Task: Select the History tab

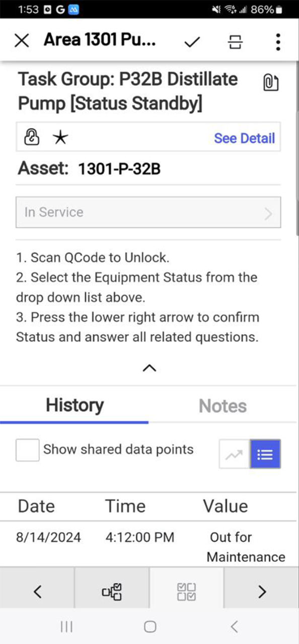Action: pos(74,405)
